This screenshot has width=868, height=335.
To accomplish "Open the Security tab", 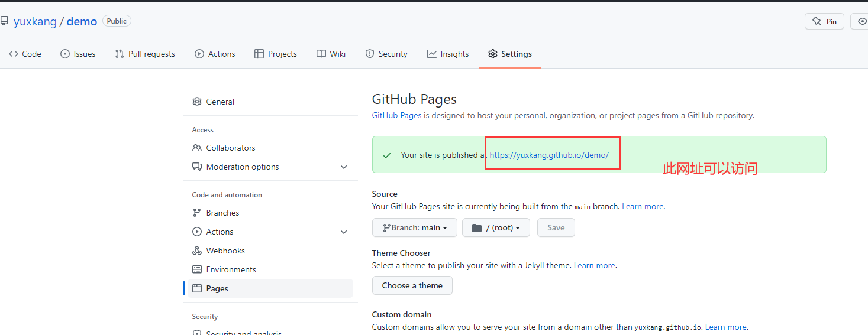I will 386,54.
